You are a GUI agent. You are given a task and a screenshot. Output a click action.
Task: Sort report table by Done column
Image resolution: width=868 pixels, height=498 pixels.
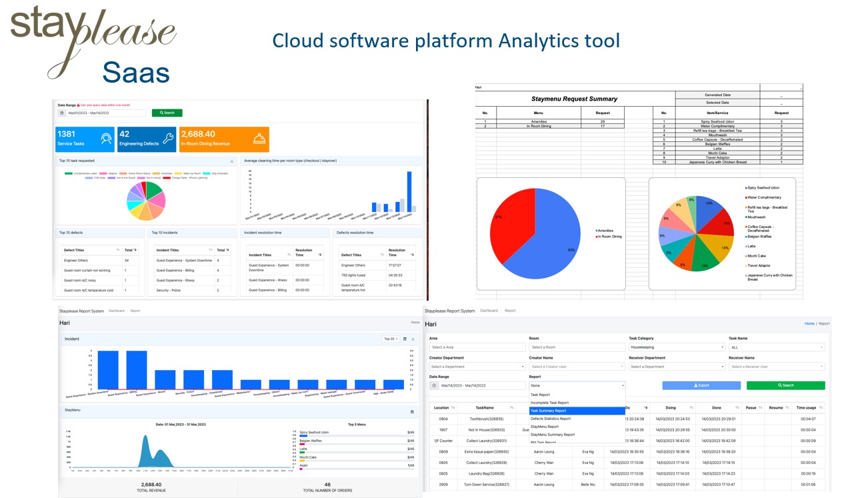(737, 407)
